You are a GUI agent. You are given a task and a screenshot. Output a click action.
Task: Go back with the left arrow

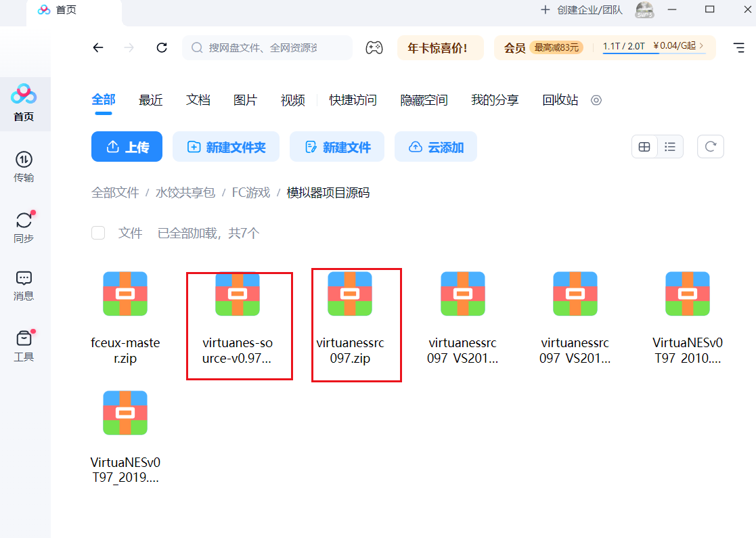click(x=98, y=48)
